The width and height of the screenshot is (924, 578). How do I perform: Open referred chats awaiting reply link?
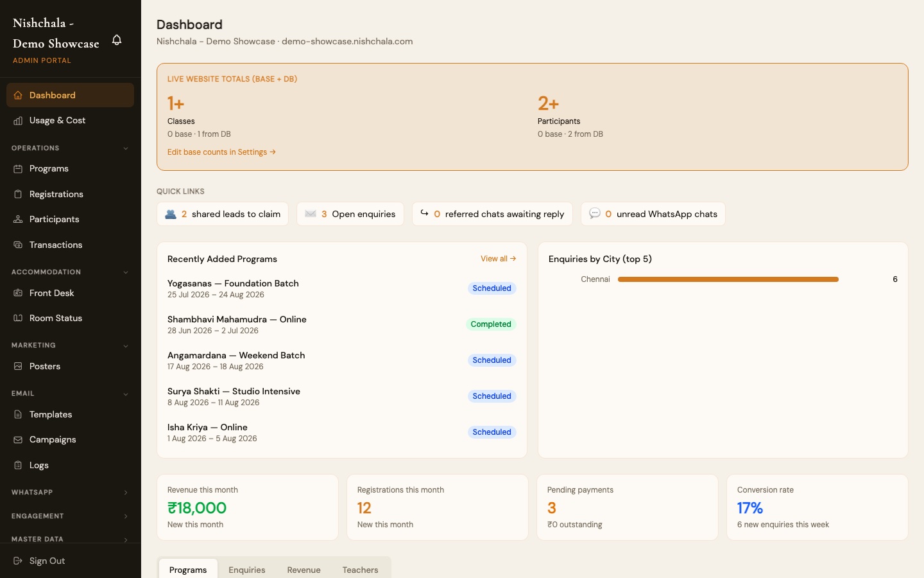[492, 214]
